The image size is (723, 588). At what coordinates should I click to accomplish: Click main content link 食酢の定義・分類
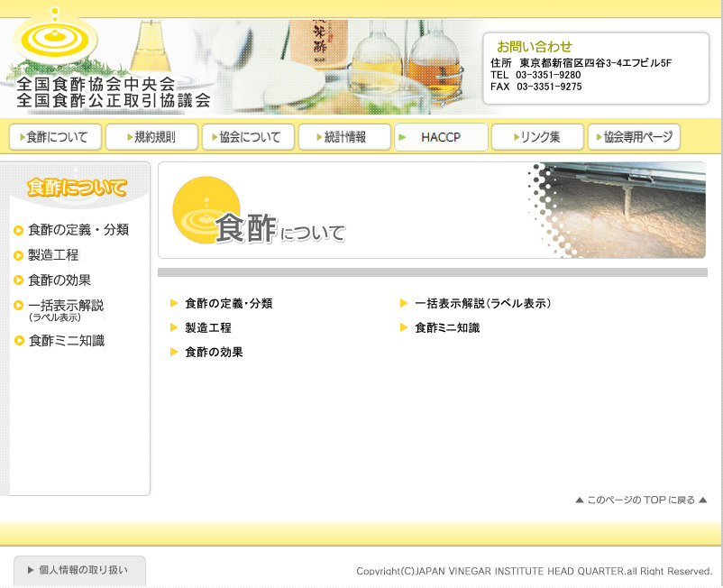coord(228,304)
